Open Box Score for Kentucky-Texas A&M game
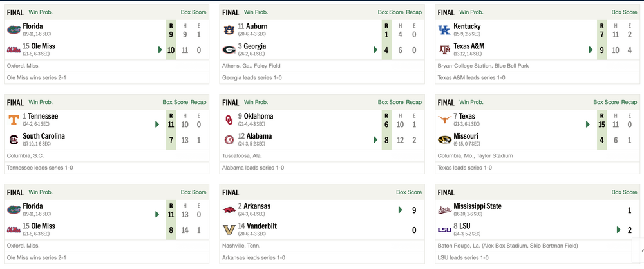 [625, 12]
